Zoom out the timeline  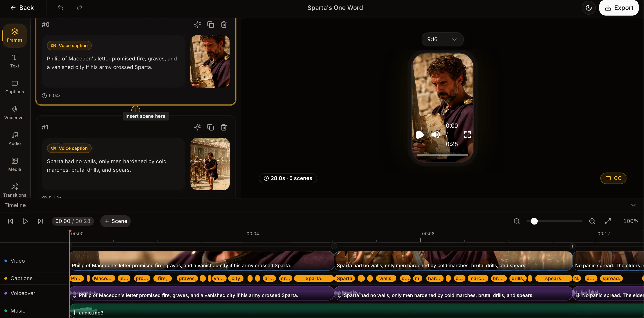coord(517,221)
